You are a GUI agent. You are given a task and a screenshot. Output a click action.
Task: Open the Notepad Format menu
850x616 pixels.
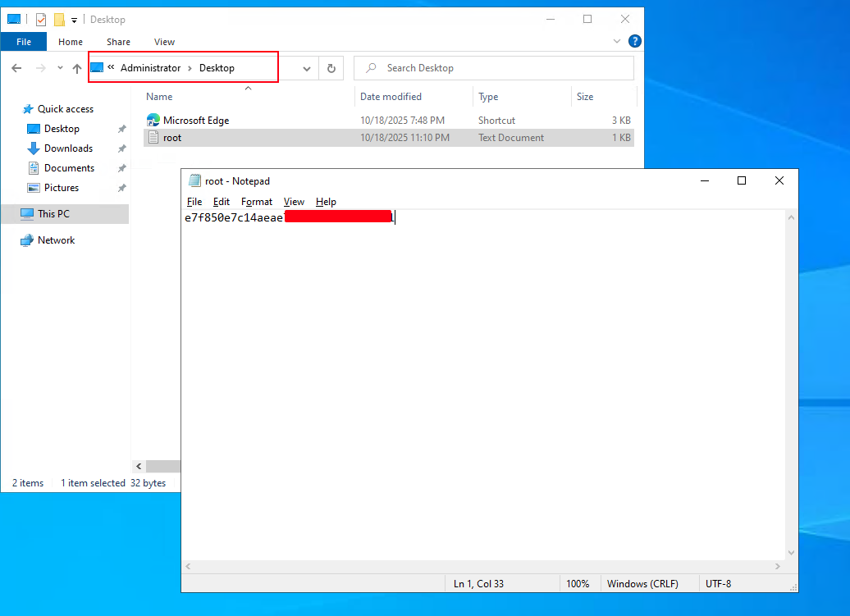click(257, 202)
